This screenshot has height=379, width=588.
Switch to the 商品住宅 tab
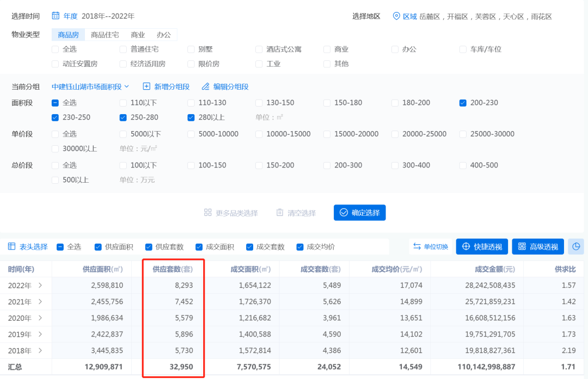pos(105,35)
